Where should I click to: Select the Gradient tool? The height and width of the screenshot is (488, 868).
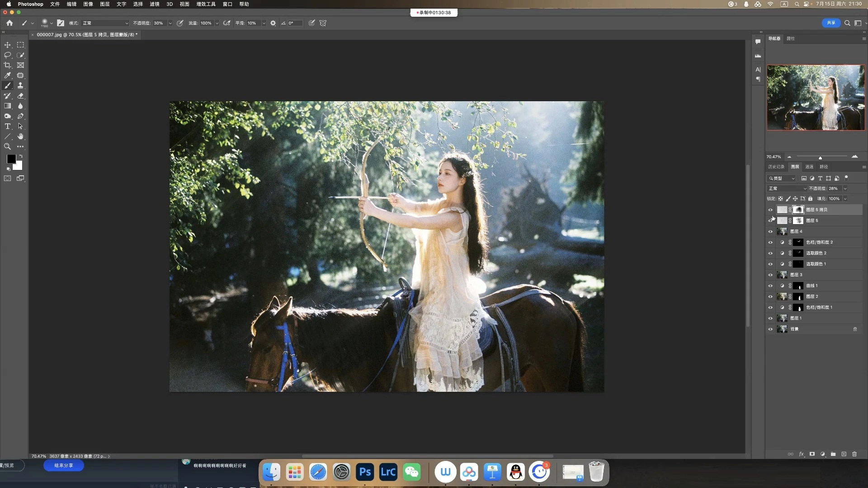click(x=8, y=106)
